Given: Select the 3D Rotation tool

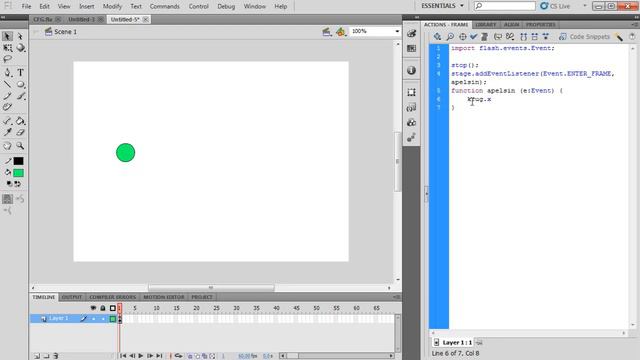Looking at the screenshot, I should coord(20,48).
